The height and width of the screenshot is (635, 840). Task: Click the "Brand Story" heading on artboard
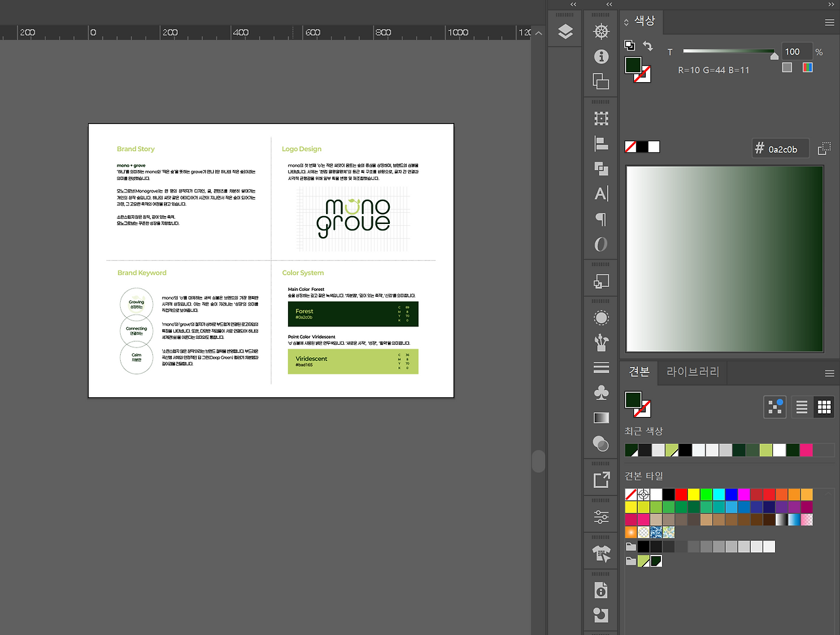click(x=136, y=149)
